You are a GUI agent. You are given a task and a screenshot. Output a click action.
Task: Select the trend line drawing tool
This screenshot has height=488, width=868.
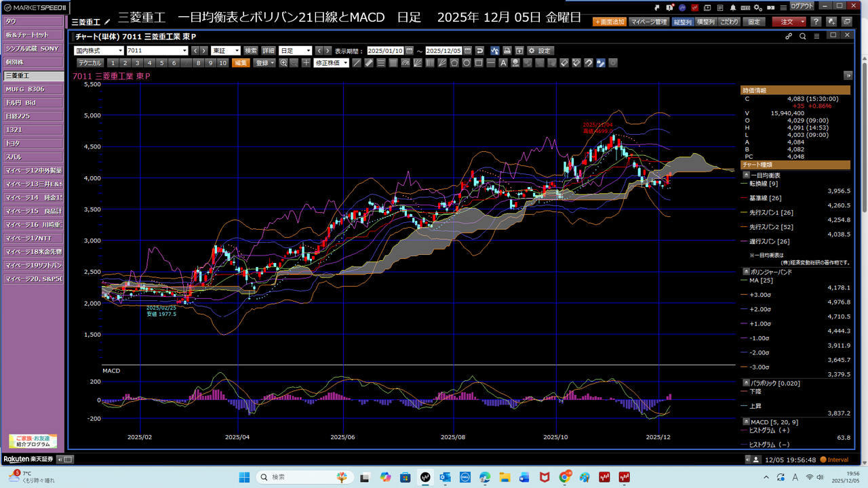point(357,63)
